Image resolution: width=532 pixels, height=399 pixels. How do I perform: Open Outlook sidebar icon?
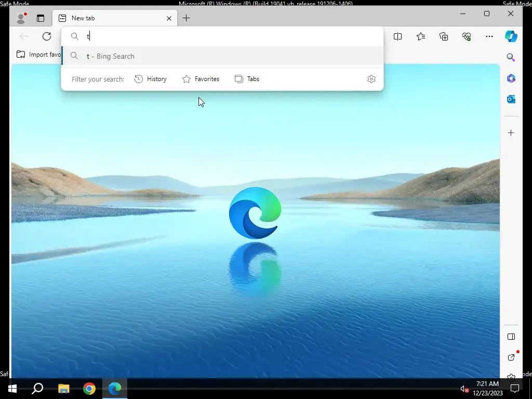coord(511,99)
